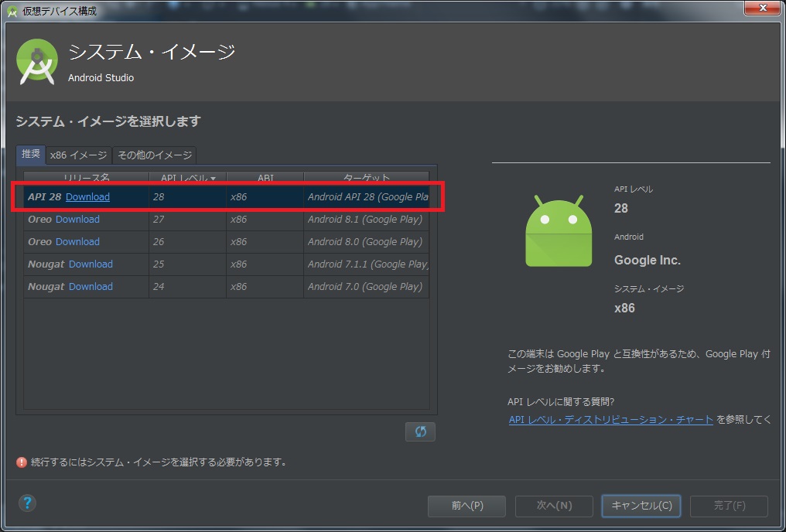Select the Android 8.1 (Google Play) target cell
The height and width of the screenshot is (532, 786).
367,220
